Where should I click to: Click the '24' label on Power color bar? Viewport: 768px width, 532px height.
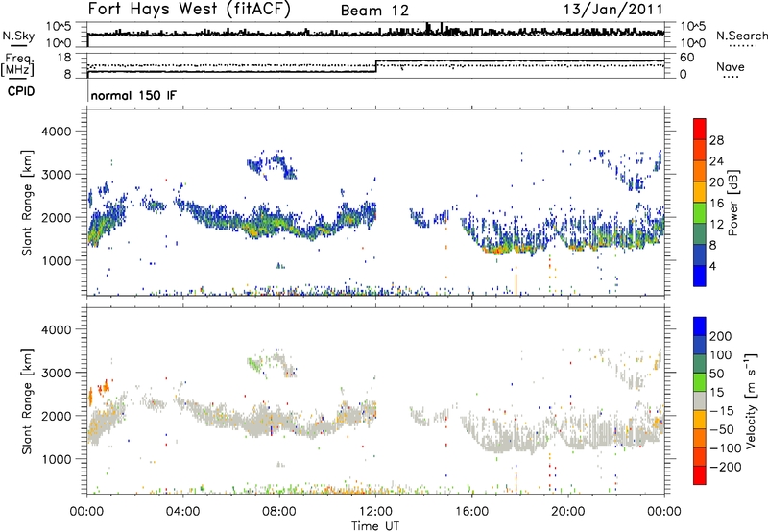pyautogui.click(x=716, y=161)
